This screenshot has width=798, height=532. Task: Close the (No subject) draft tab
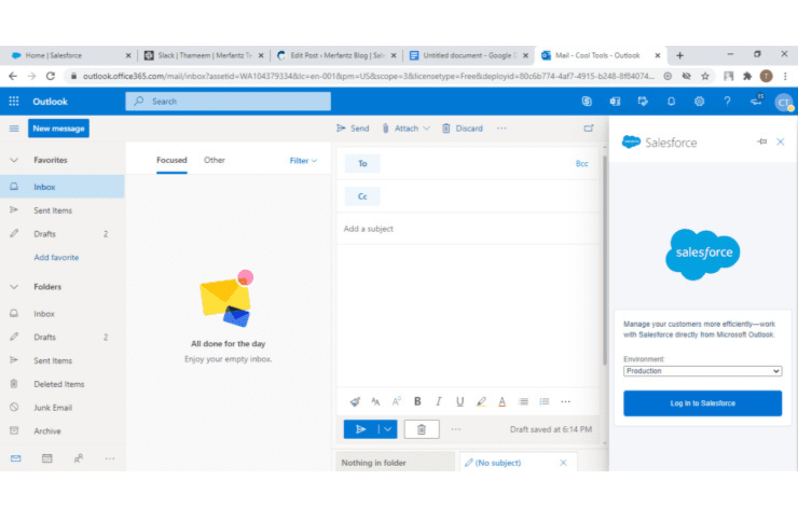coord(563,462)
